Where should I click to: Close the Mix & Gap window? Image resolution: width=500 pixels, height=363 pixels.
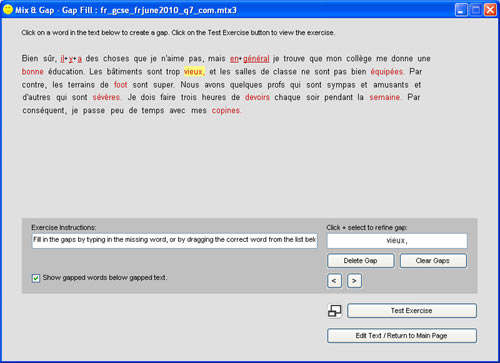point(490,10)
